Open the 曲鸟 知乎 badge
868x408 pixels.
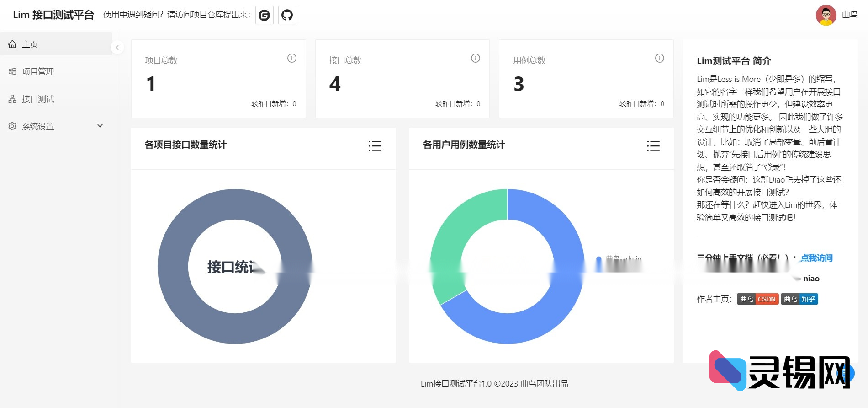point(799,299)
